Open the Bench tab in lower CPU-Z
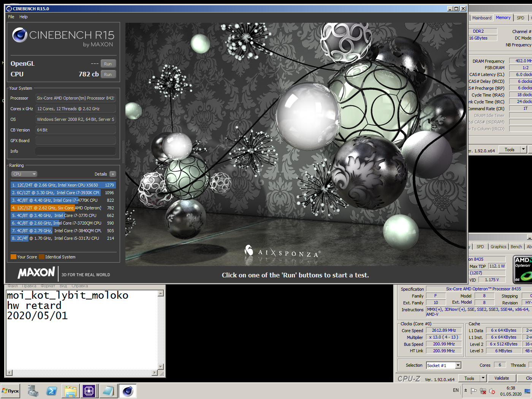 coord(516,247)
